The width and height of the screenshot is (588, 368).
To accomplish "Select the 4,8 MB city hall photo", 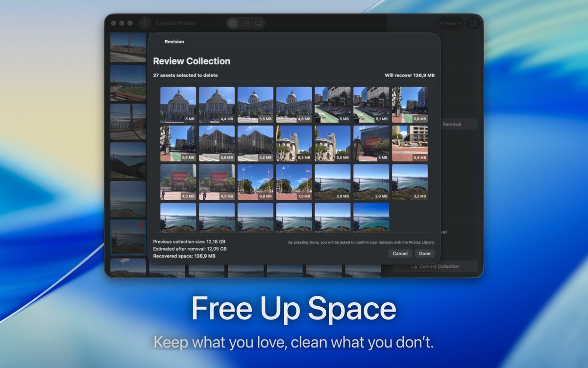I will click(294, 105).
